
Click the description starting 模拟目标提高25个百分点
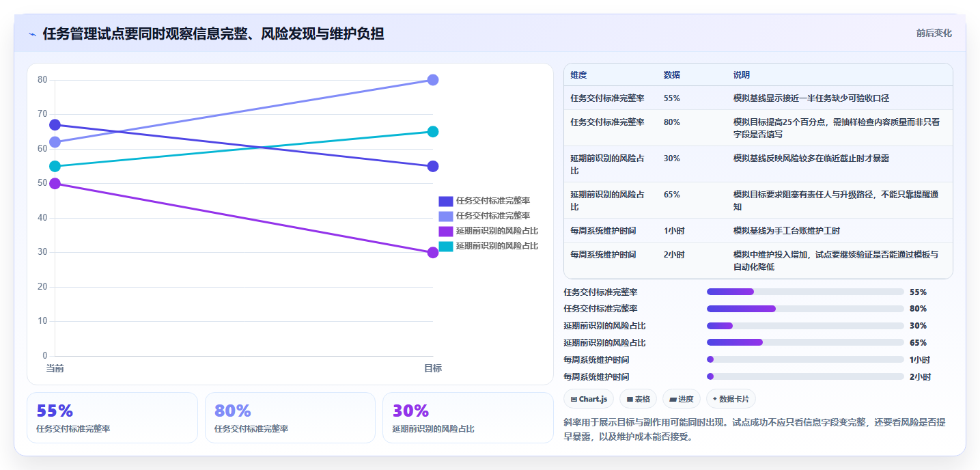pyautogui.click(x=837, y=128)
